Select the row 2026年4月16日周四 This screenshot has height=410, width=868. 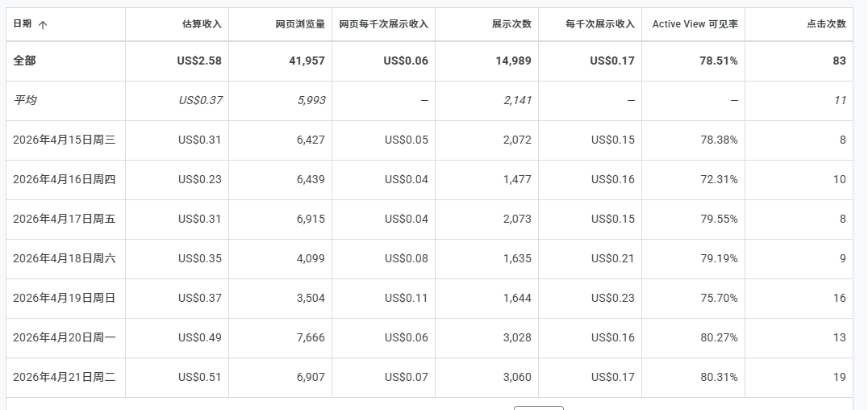pyautogui.click(x=65, y=179)
